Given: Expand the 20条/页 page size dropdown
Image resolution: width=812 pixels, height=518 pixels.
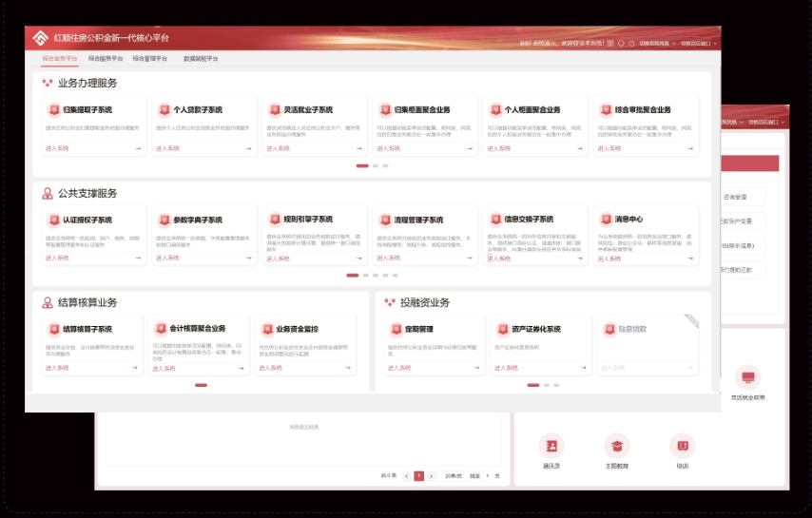Looking at the screenshot, I should tap(453, 475).
